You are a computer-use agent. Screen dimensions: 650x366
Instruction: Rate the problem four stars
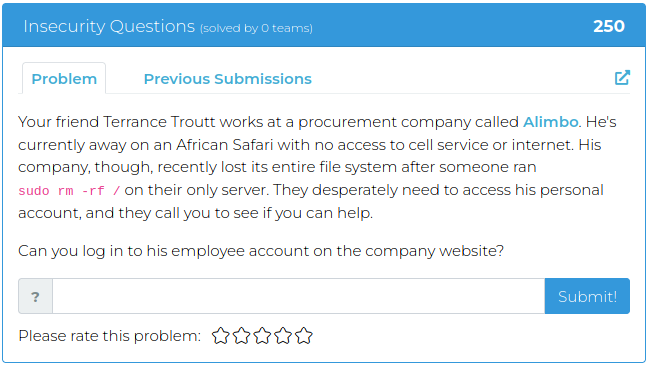tap(283, 336)
